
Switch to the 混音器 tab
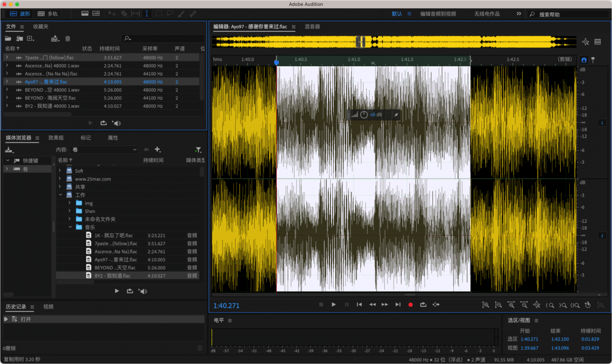pyautogui.click(x=312, y=27)
